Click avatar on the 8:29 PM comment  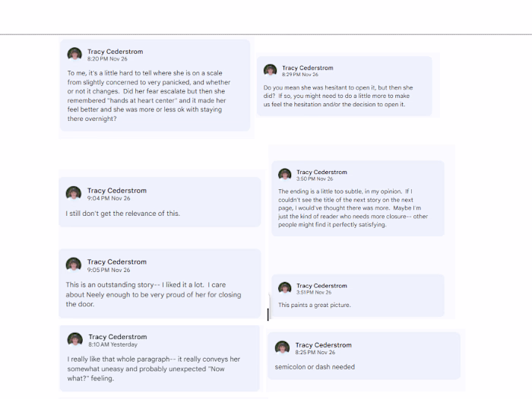click(270, 70)
